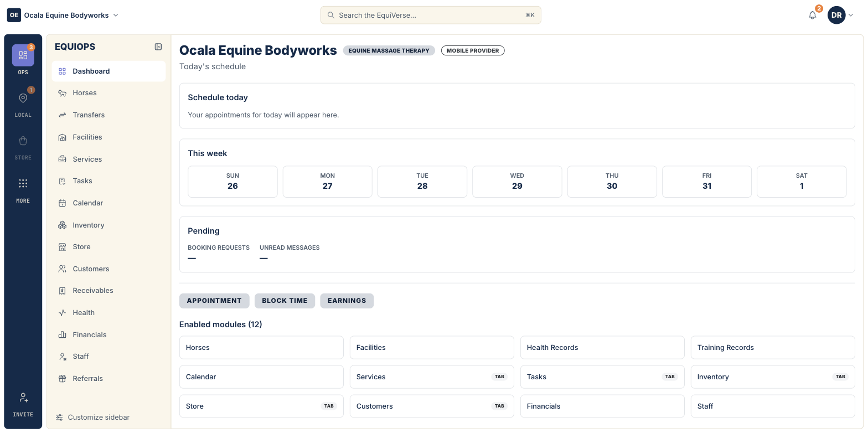Select the TUE 28 day card
Screen dimensions: 868x433
[x=422, y=182]
